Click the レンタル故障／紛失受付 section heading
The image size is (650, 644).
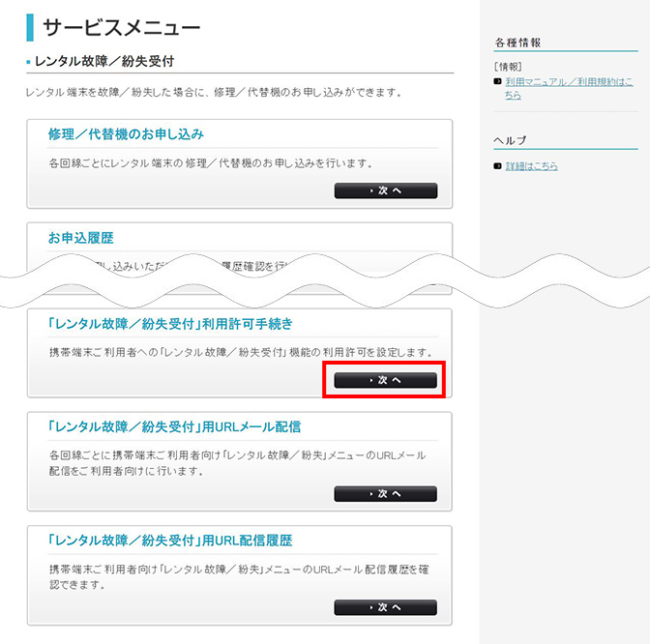tap(104, 61)
